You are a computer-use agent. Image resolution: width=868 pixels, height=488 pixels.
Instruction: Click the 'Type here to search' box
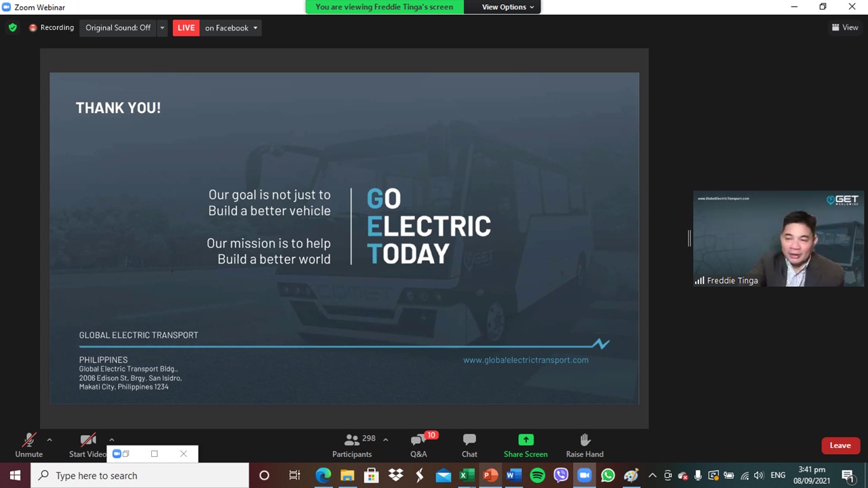[x=141, y=475]
